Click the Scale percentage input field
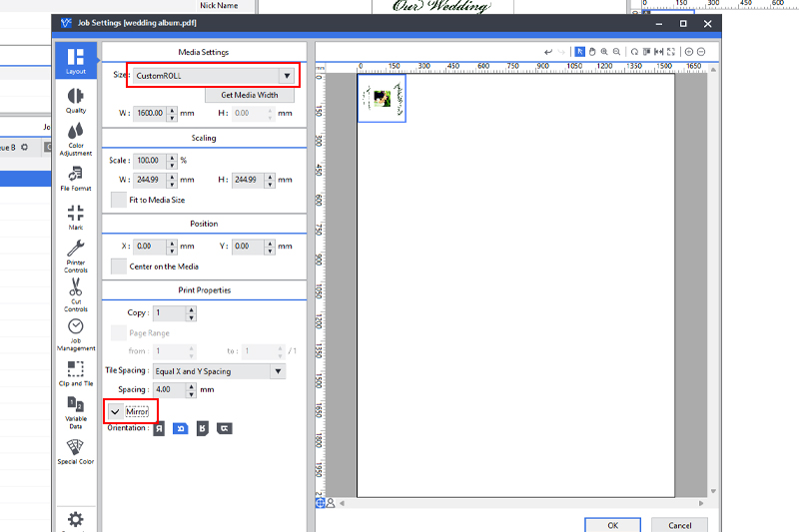Viewport: 799px width, 532px height. [150, 160]
